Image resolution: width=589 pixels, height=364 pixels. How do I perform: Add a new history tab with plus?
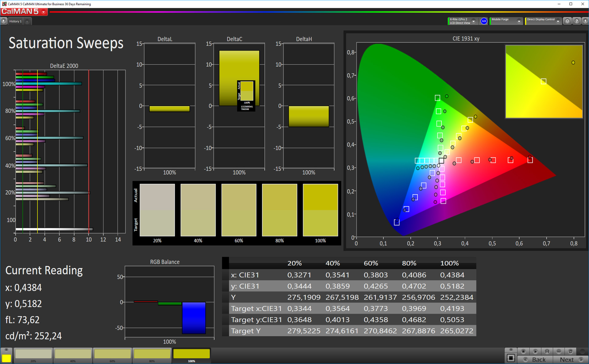point(27,21)
